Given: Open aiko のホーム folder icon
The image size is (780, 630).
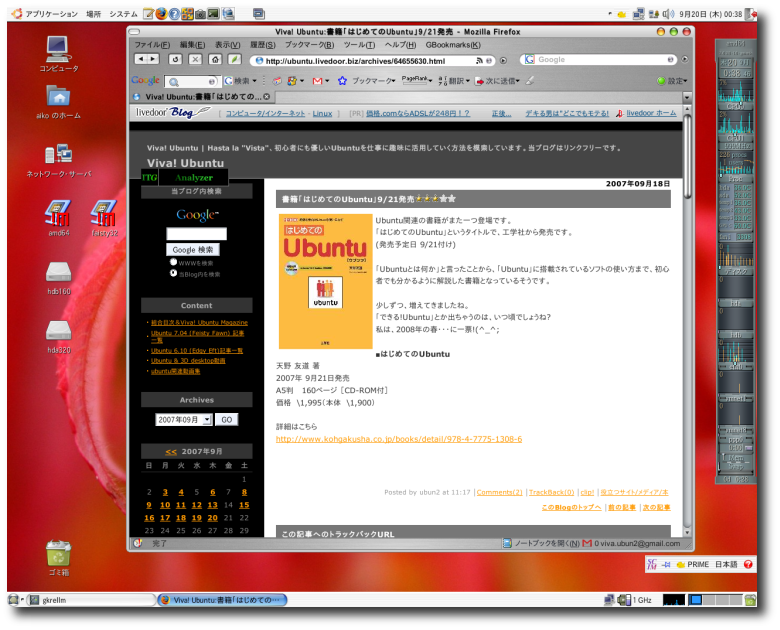Looking at the screenshot, I should pyautogui.click(x=59, y=102).
